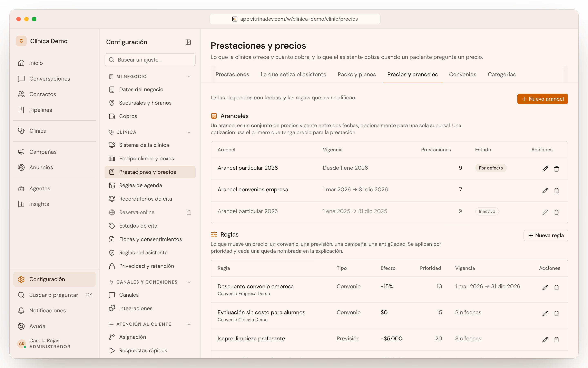The height and width of the screenshot is (368, 588).
Task: Open the Categorías tab
Action: click(501, 74)
